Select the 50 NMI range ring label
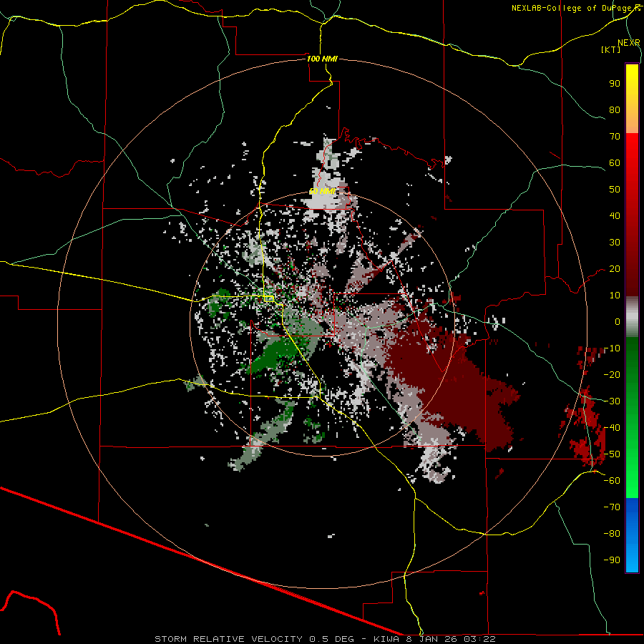 click(x=322, y=191)
